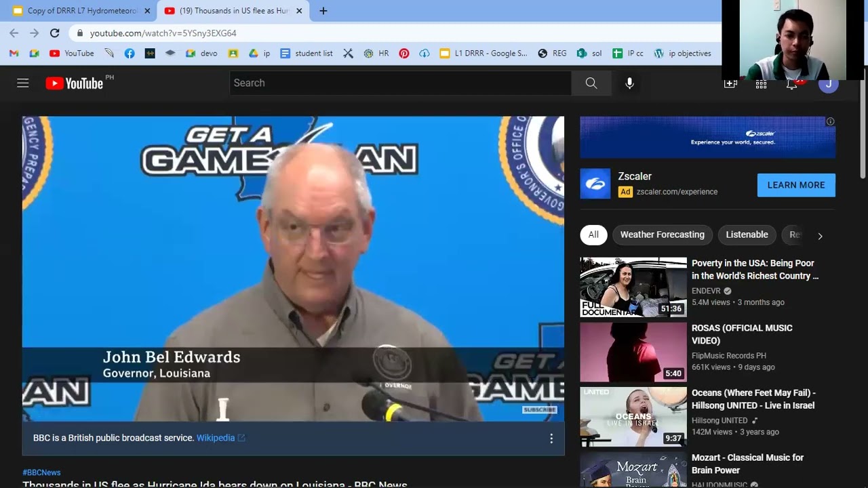Image resolution: width=868 pixels, height=488 pixels.
Task: Switch to Thousands in US flee tab
Action: pyautogui.click(x=232, y=11)
